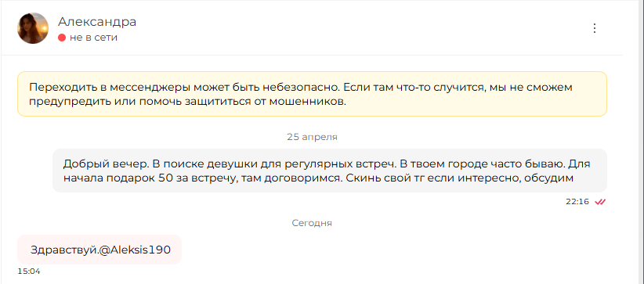Click the red offline status dot
The image size is (644, 284).
(62, 38)
